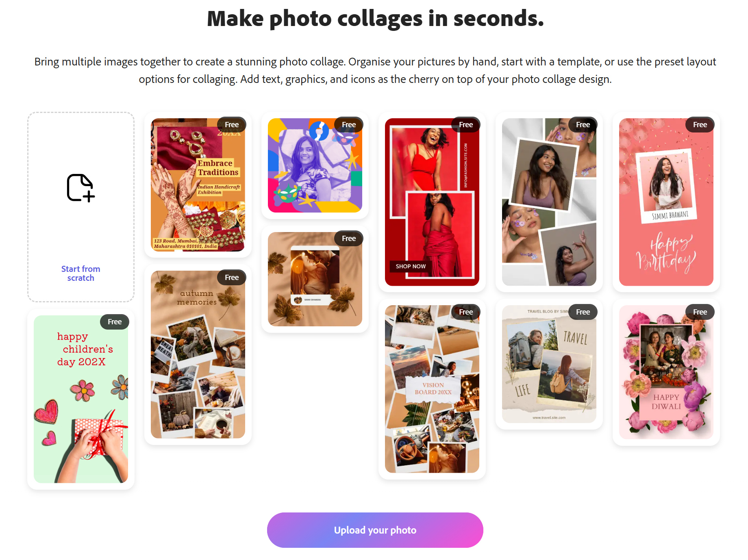Choose the autumn memories collage template
The height and width of the screenshot is (560, 748).
coord(198,355)
